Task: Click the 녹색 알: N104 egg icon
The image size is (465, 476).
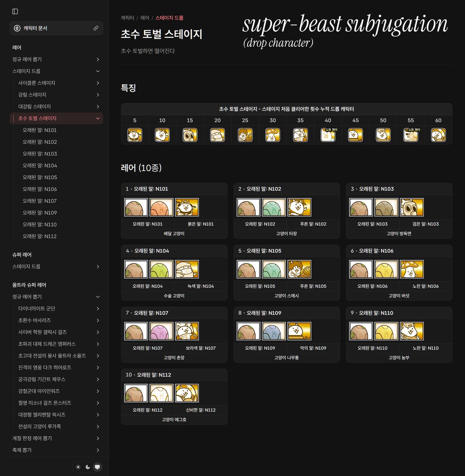Action: (161, 269)
